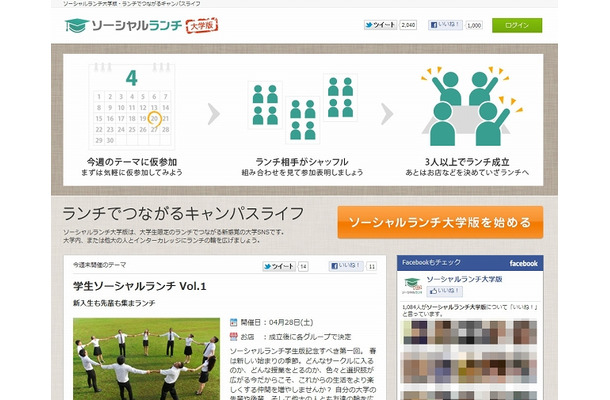Image resolution: width=610 pixels, height=400 pixels.
Task: Click ランチでつながるキャンパスライフ headline
Action: tap(183, 214)
